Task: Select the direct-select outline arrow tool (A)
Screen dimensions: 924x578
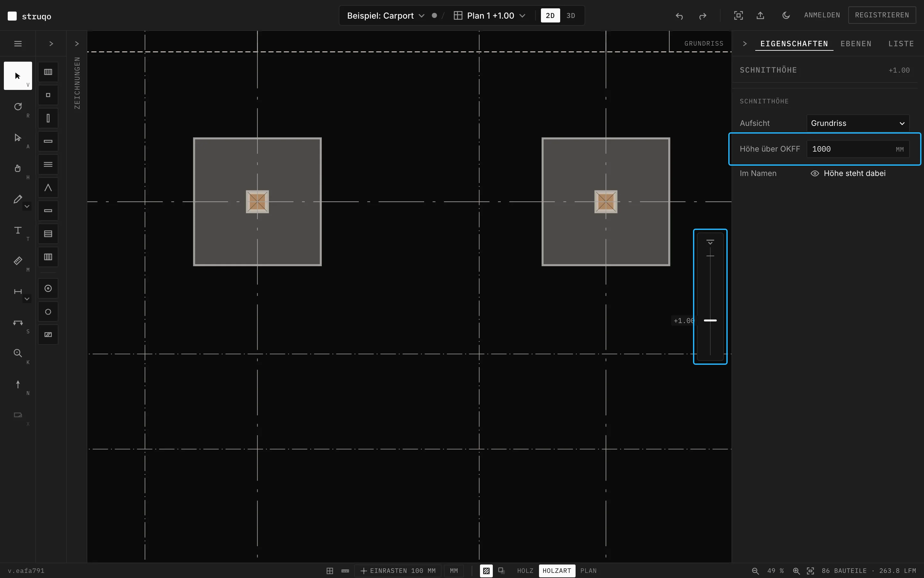Action: coord(18,138)
